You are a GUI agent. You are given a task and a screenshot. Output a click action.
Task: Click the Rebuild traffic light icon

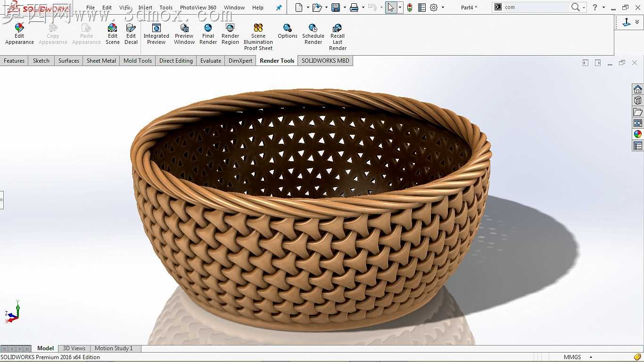point(410,8)
